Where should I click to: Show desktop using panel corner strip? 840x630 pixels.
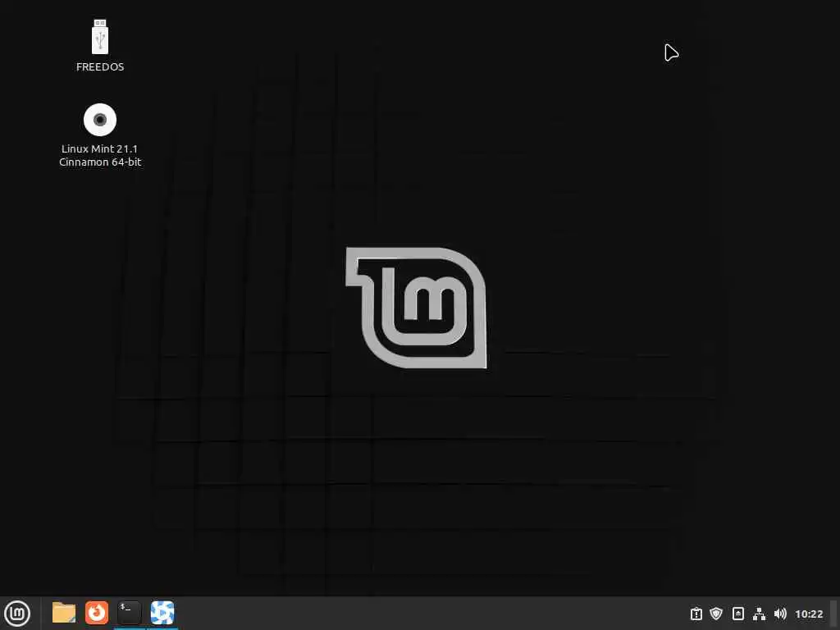coord(834,614)
